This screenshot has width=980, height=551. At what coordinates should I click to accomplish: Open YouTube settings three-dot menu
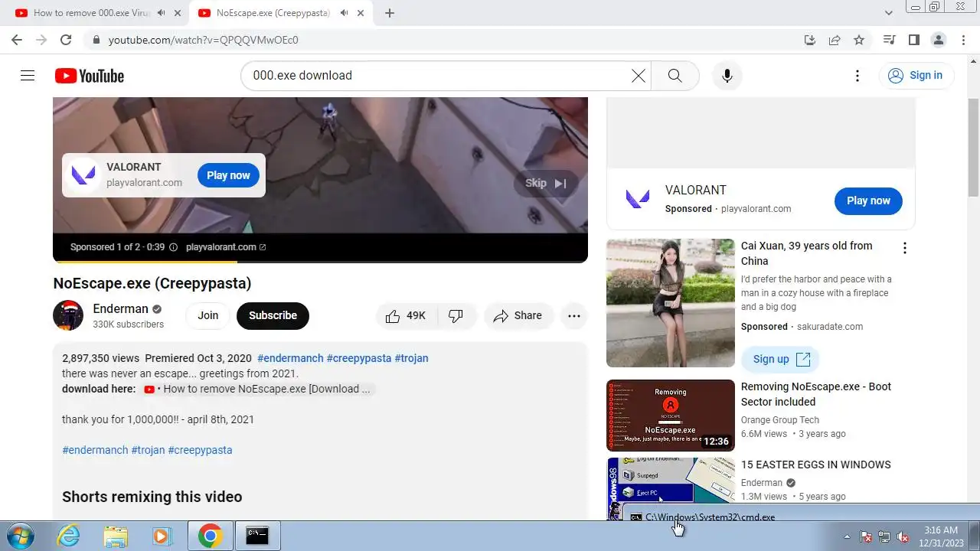[857, 75]
